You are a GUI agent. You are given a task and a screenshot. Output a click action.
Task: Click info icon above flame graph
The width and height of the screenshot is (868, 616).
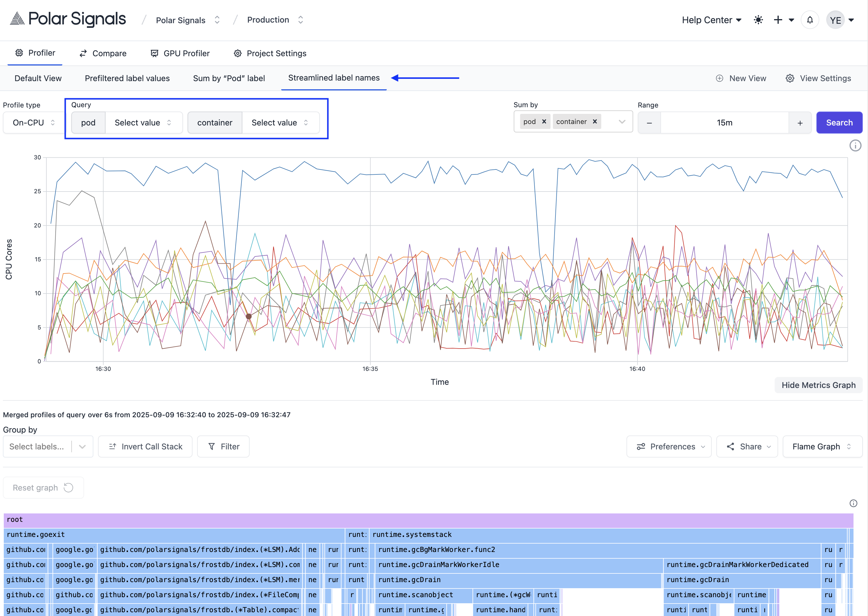(x=853, y=503)
